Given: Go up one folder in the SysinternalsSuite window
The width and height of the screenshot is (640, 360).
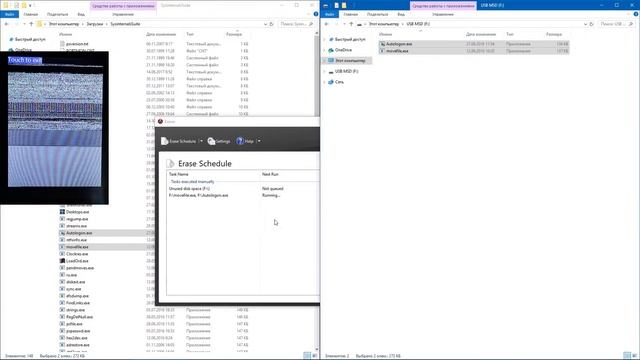Looking at the screenshot, I should 31,24.
